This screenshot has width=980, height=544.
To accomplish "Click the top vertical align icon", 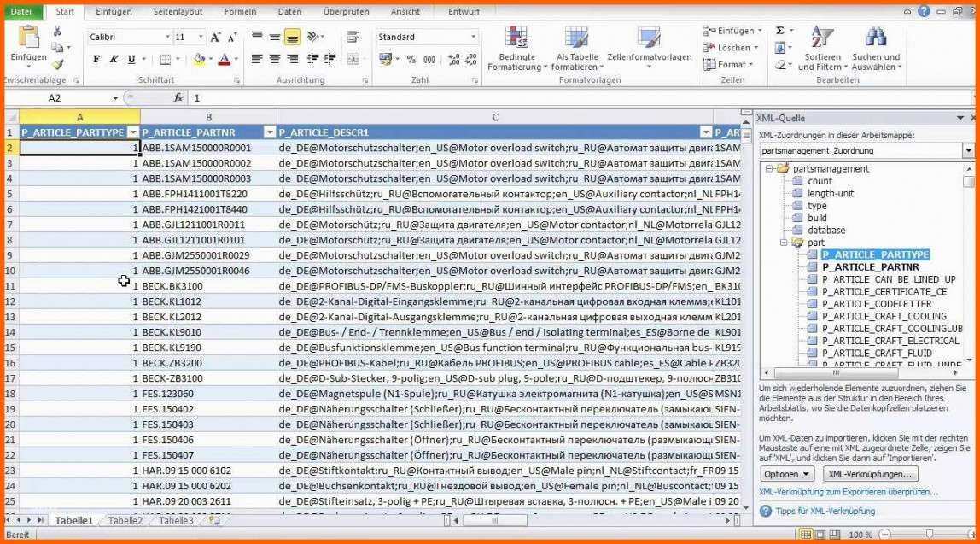I will [257, 37].
